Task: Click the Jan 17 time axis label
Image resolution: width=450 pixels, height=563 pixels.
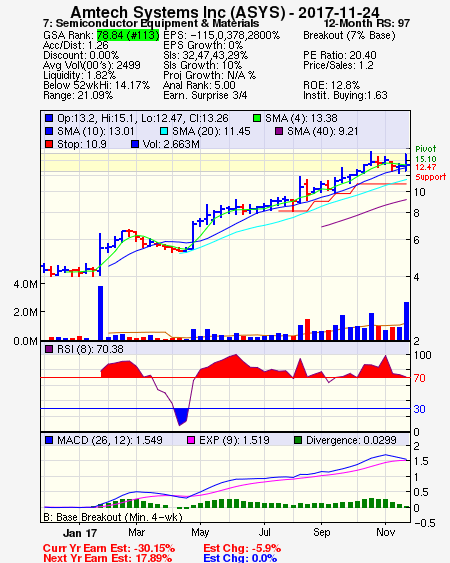Action: (x=80, y=533)
